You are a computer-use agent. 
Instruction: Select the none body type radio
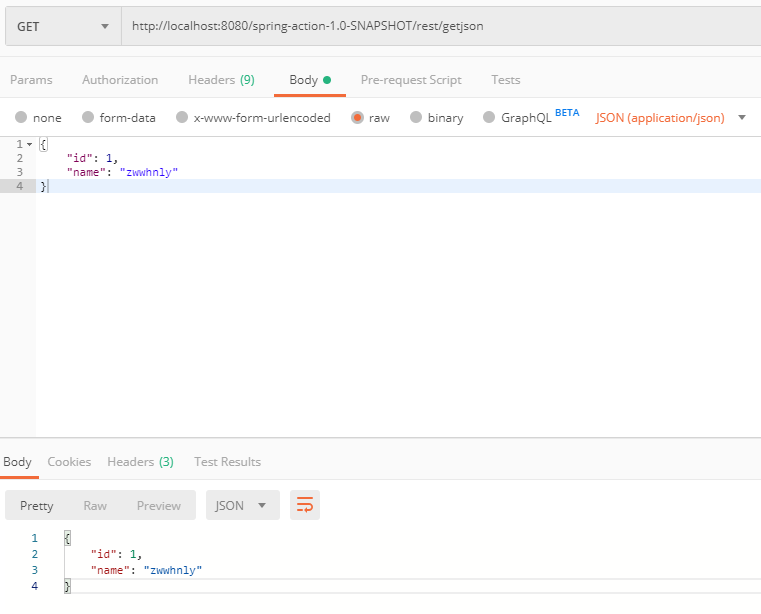coord(21,118)
